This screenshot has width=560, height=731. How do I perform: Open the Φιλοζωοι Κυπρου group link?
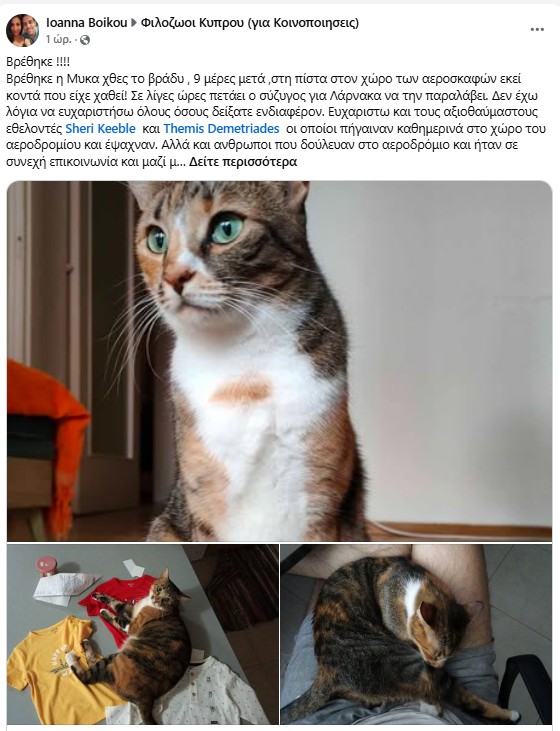(250, 23)
